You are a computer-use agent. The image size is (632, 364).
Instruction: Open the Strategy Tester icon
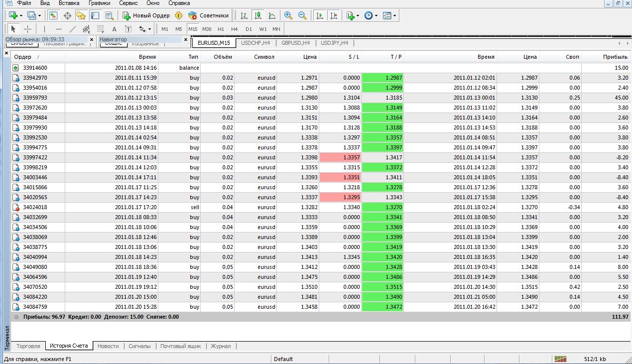click(x=109, y=15)
